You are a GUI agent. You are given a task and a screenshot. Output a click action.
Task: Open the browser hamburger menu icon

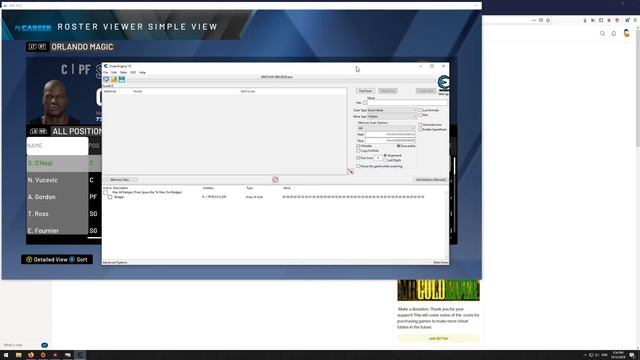tap(635, 20)
